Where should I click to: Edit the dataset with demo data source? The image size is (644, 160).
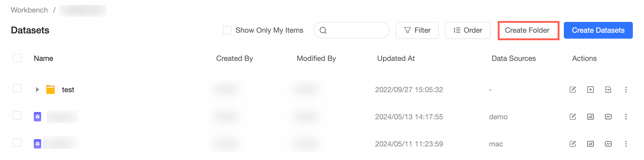coord(573,117)
